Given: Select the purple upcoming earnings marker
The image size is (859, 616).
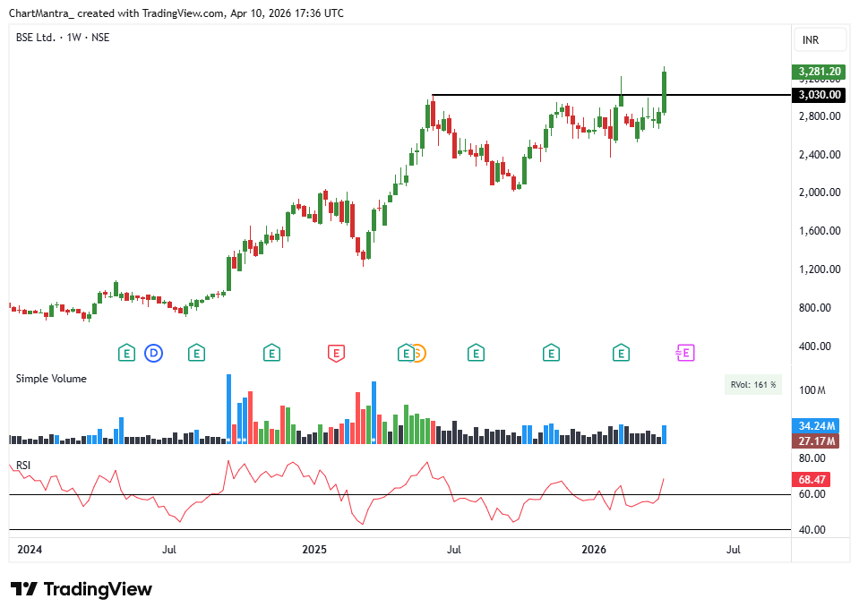Looking at the screenshot, I should pos(684,353).
